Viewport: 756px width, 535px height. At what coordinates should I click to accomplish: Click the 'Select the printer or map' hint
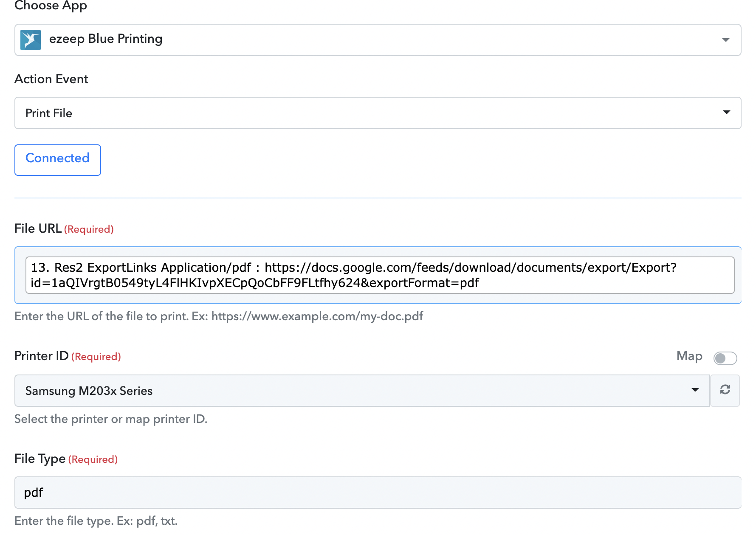pos(111,419)
